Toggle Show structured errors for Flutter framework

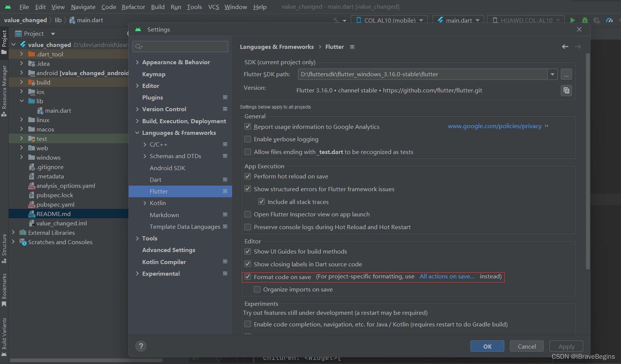tap(247, 189)
